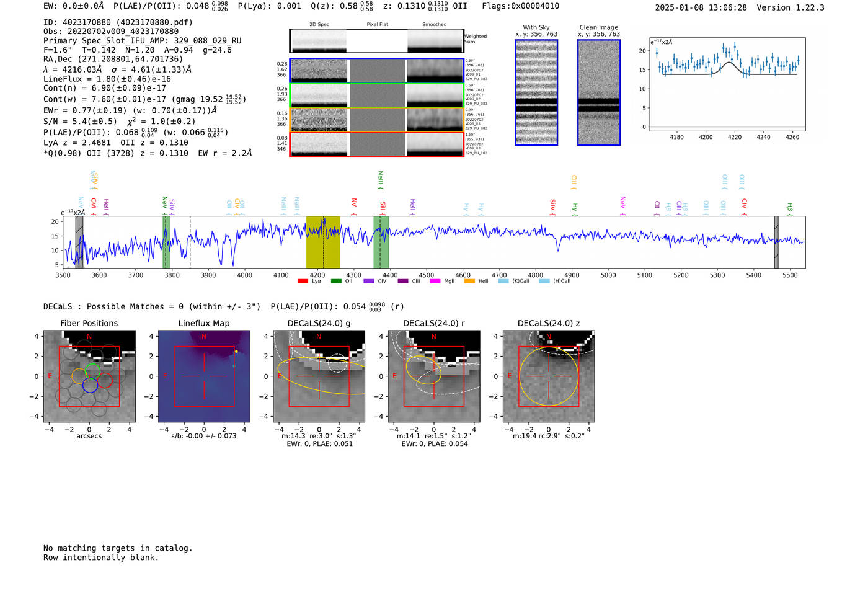The height and width of the screenshot is (591, 868).
Task: Open the Lineflux Map panel
Action: click(x=204, y=376)
